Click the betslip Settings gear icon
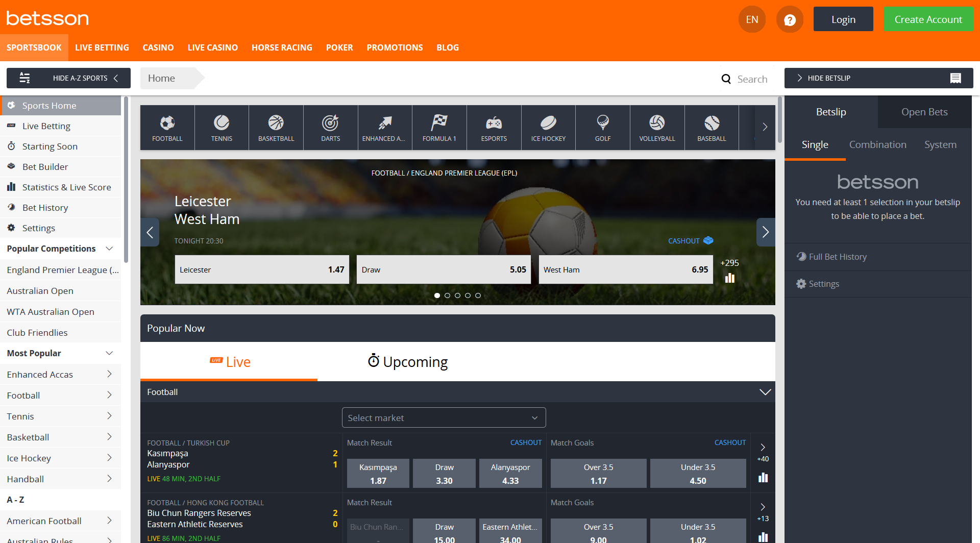 pos(801,284)
